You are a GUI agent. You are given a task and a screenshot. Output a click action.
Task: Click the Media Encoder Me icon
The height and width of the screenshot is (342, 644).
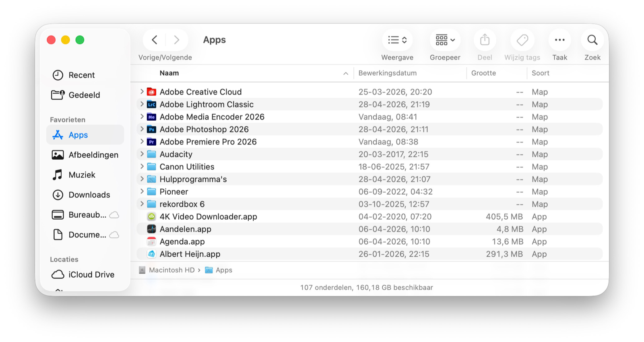click(151, 117)
